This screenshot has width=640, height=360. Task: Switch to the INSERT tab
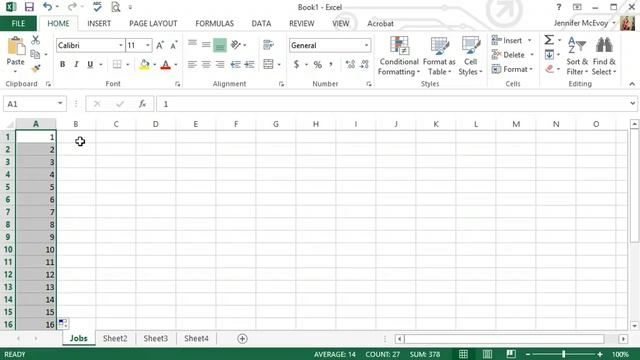coord(99,23)
